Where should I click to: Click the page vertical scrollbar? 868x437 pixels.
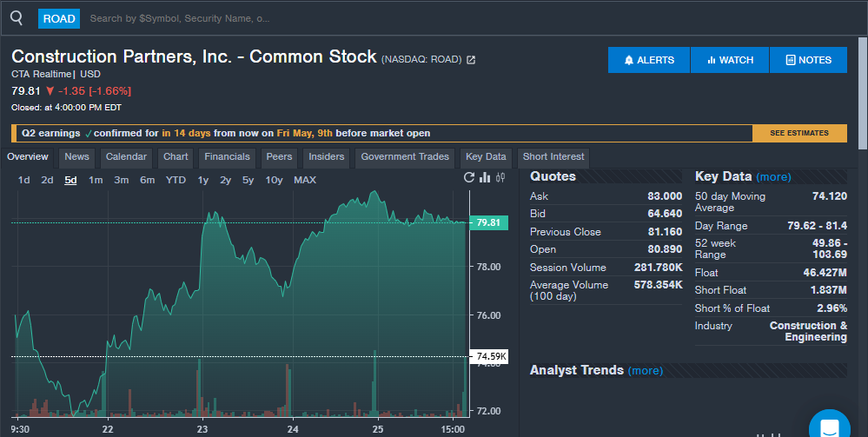point(863,93)
